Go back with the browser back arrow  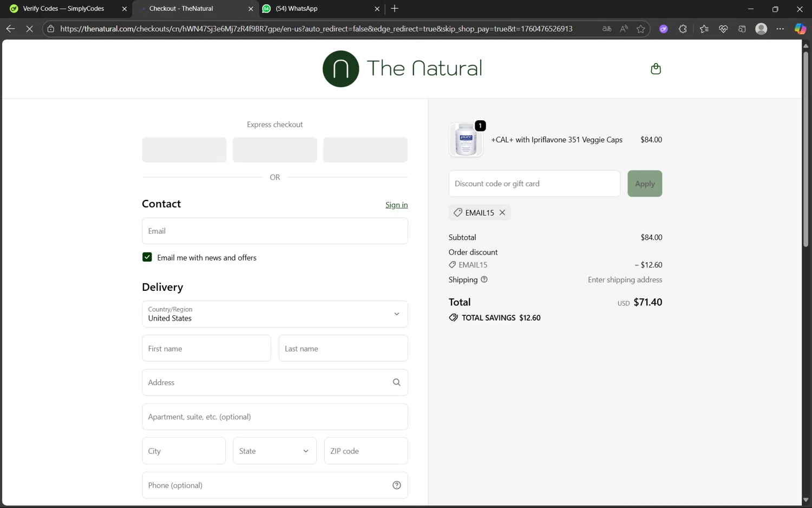(x=10, y=29)
